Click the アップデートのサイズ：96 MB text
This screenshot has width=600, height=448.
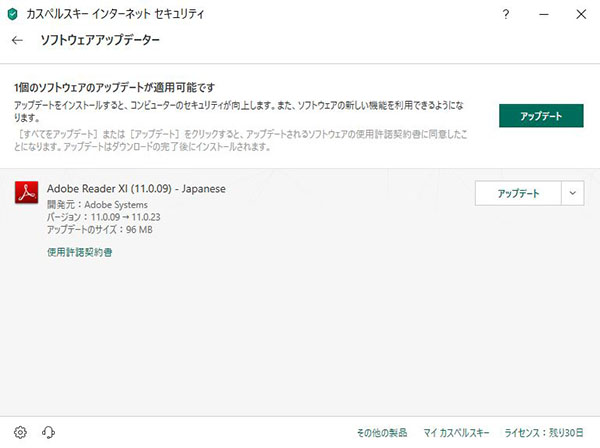[99, 230]
